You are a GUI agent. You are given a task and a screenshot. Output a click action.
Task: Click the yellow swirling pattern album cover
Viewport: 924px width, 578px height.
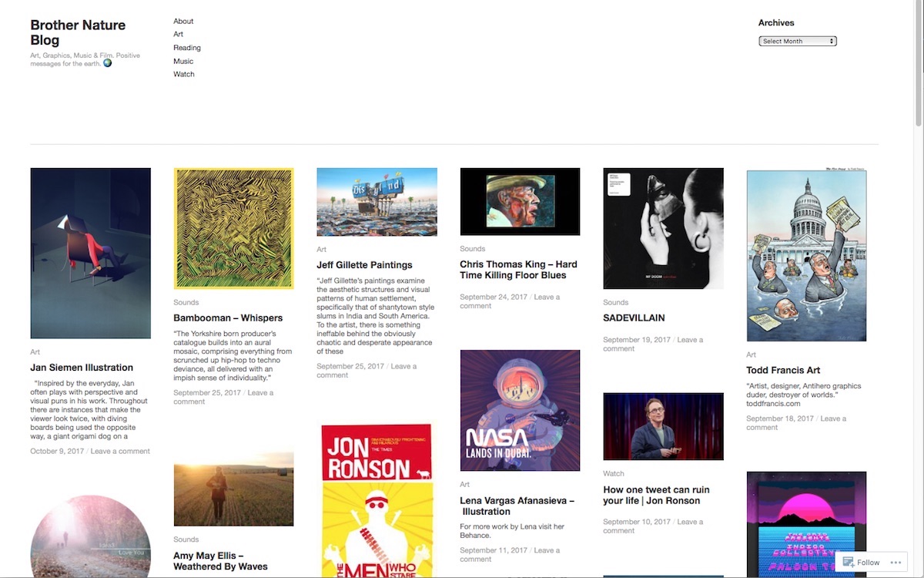coord(233,228)
